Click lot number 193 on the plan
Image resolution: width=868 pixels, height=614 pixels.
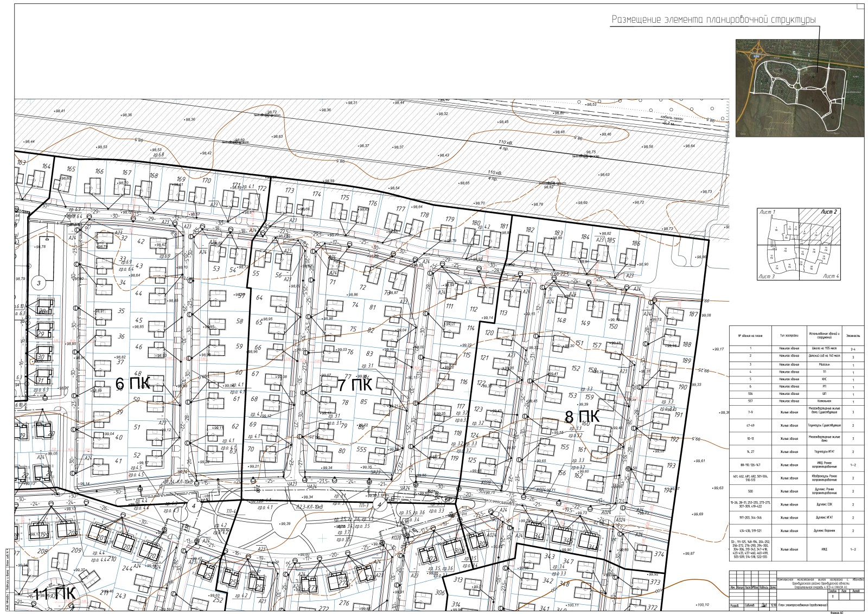tap(671, 465)
